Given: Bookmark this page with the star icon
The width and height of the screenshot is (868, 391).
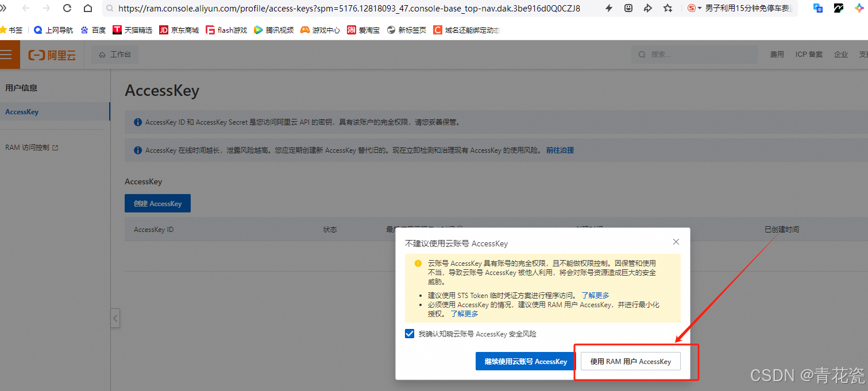Looking at the screenshot, I should tap(668, 8).
